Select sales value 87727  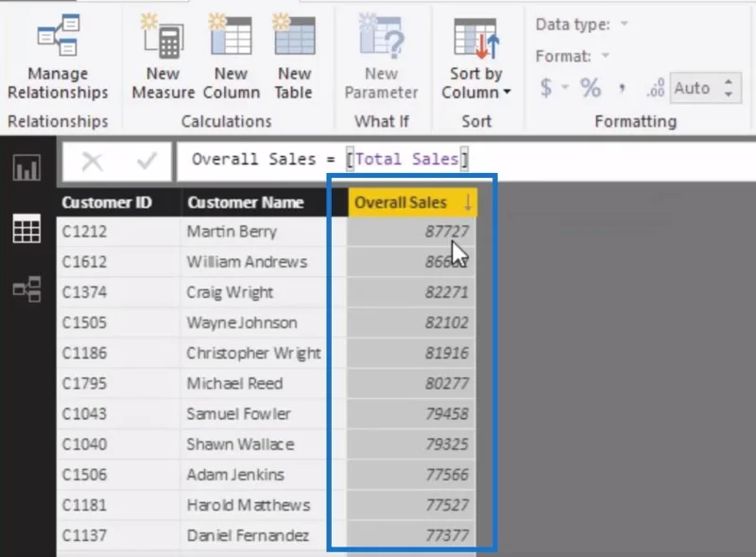(x=412, y=232)
